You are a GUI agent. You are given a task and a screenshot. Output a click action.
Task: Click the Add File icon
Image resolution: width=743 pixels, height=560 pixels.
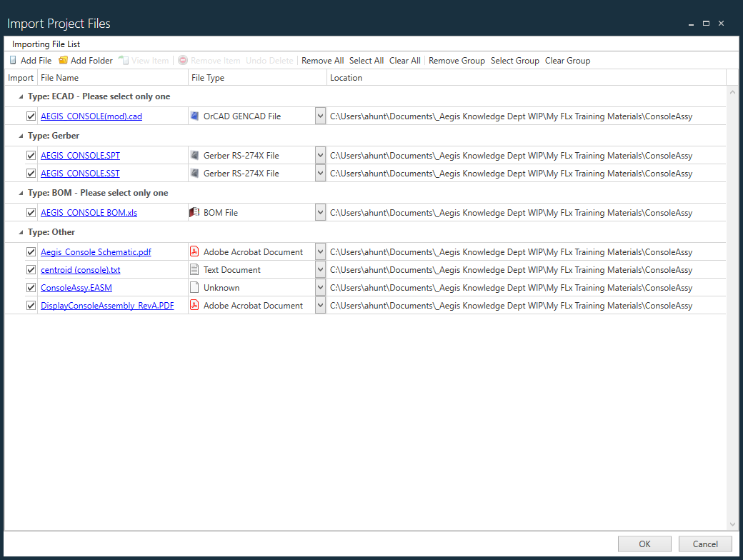tap(13, 60)
